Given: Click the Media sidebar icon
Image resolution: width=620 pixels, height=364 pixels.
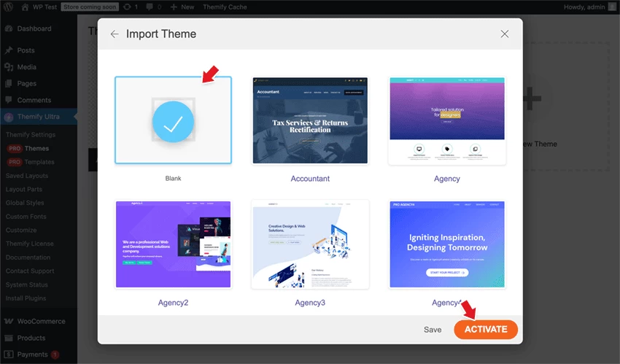Looking at the screenshot, I should [x=9, y=67].
